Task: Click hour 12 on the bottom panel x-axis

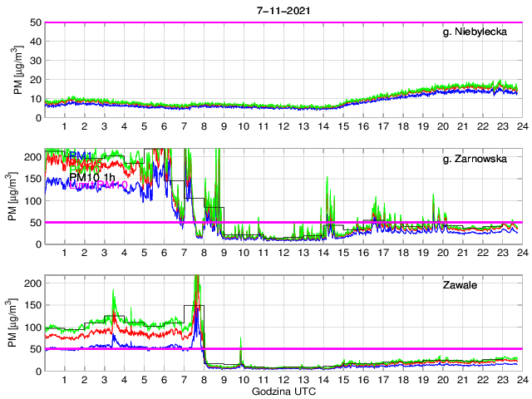Action: tap(283, 380)
